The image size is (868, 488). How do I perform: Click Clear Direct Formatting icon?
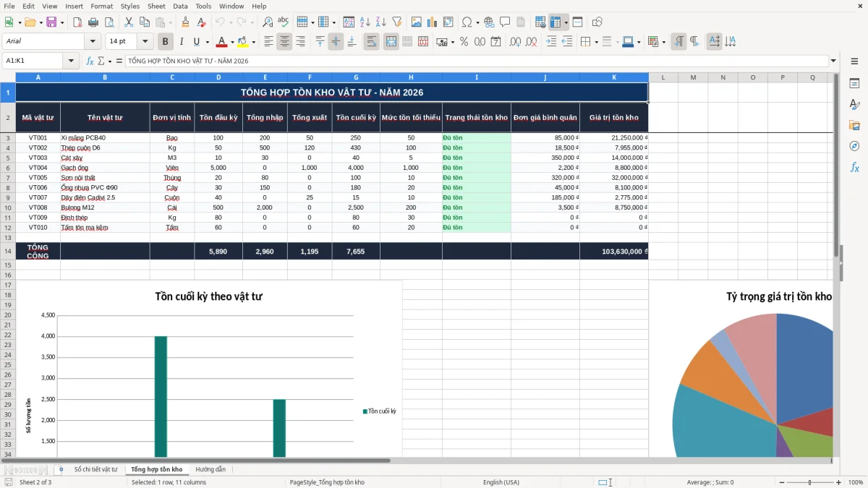click(200, 22)
